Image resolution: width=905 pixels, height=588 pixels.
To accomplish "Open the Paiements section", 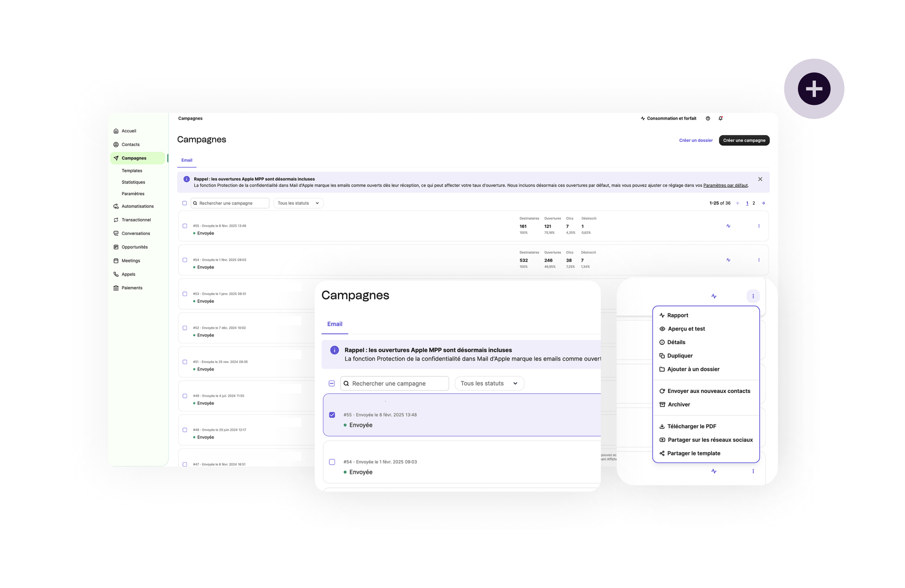I will pyautogui.click(x=132, y=287).
